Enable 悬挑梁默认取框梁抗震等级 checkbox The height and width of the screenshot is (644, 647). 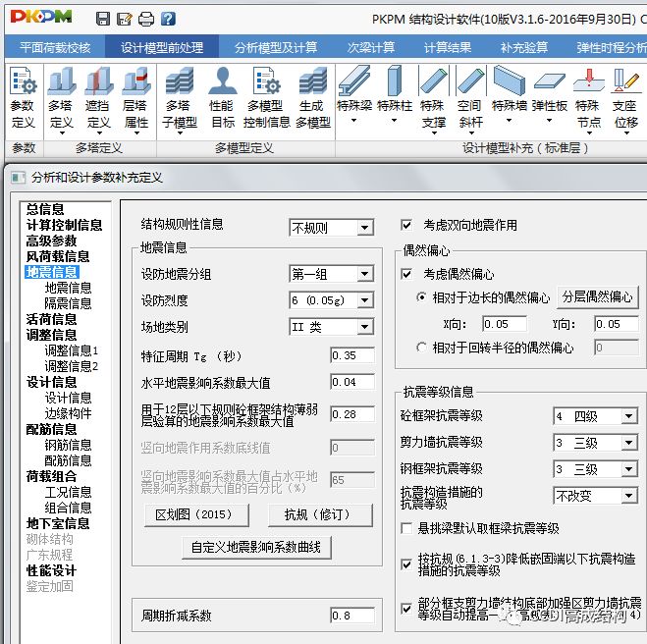click(406, 528)
